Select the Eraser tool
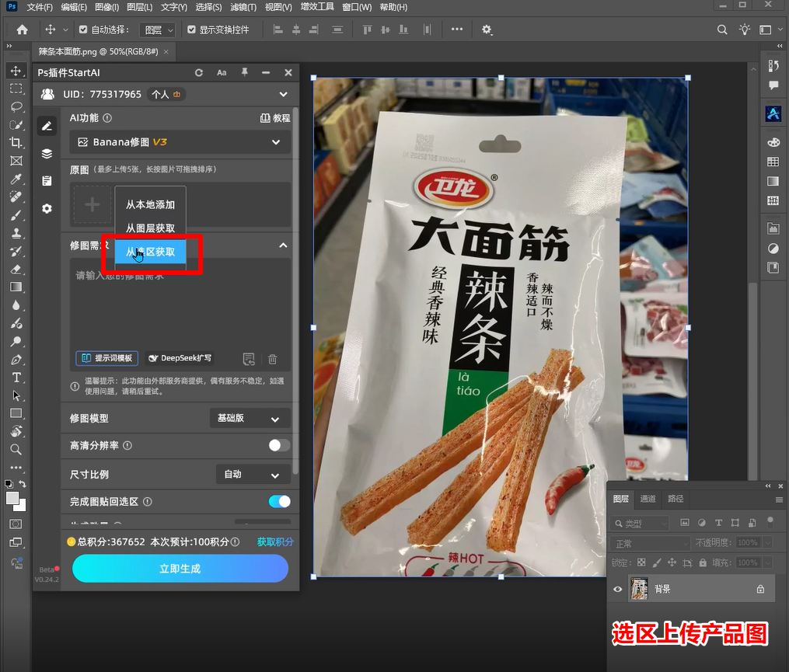The height and width of the screenshot is (672, 789). tap(16, 269)
